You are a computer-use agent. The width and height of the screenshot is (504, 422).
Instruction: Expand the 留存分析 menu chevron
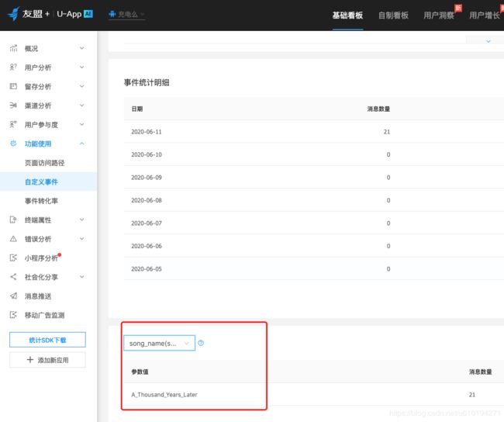click(82, 86)
